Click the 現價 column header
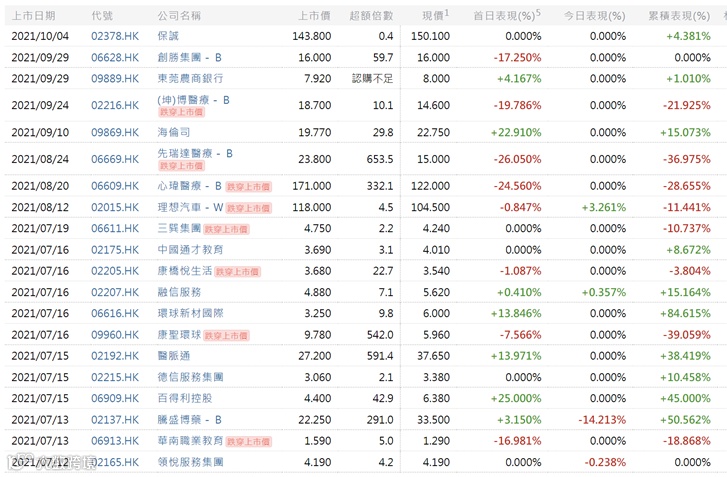This screenshot has height=477, width=727. [x=435, y=15]
